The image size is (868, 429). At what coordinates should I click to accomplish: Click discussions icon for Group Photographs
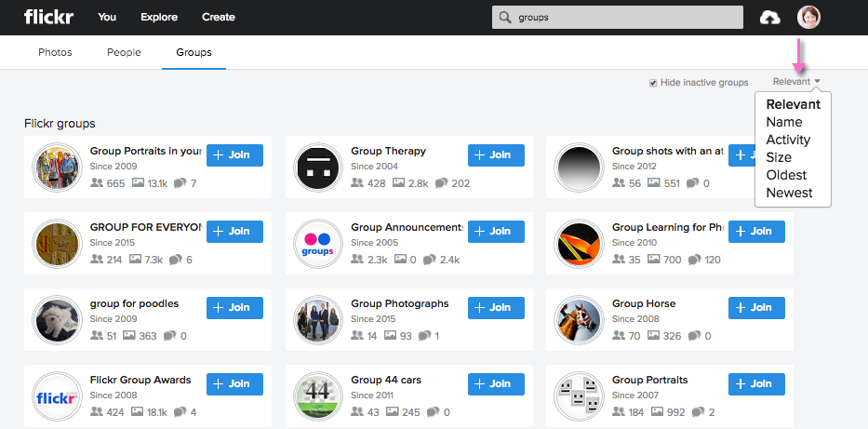pyautogui.click(x=424, y=336)
